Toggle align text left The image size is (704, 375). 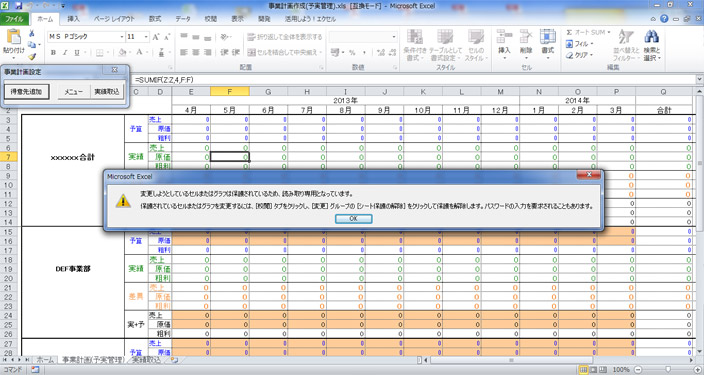[x=184, y=53]
